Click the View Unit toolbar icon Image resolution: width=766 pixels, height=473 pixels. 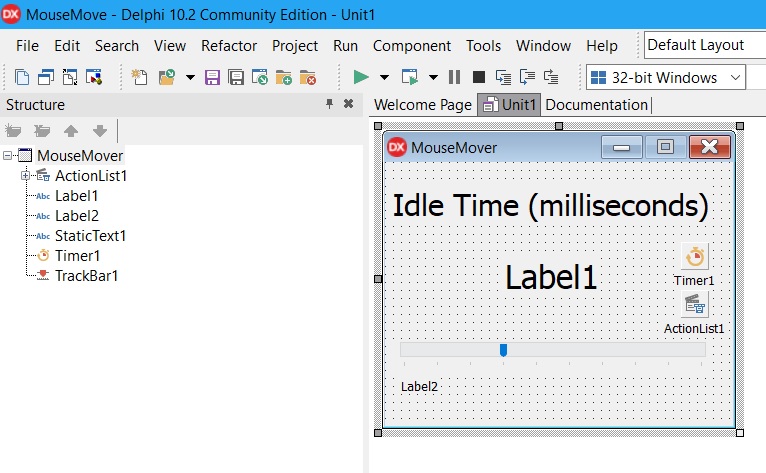click(x=22, y=77)
